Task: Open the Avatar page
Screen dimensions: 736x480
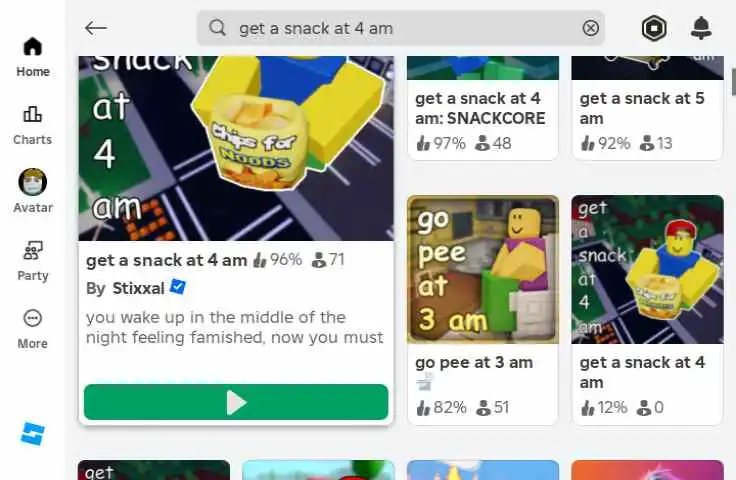Action: (x=32, y=182)
